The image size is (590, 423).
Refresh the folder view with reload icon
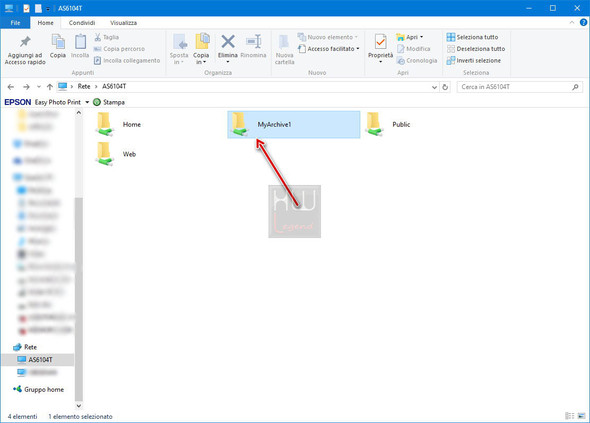pyautogui.click(x=445, y=87)
